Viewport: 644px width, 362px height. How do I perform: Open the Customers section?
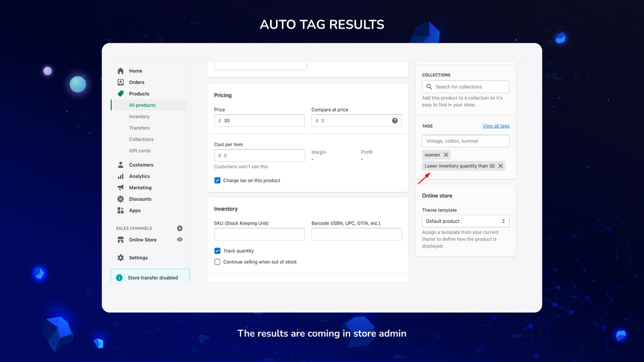pos(141,164)
